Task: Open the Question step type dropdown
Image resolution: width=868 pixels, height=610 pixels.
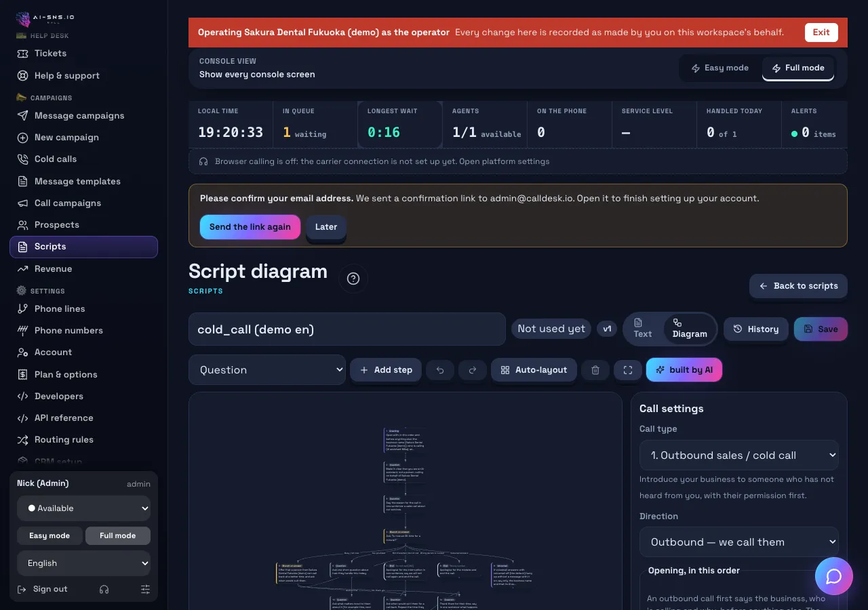Action: [267, 370]
